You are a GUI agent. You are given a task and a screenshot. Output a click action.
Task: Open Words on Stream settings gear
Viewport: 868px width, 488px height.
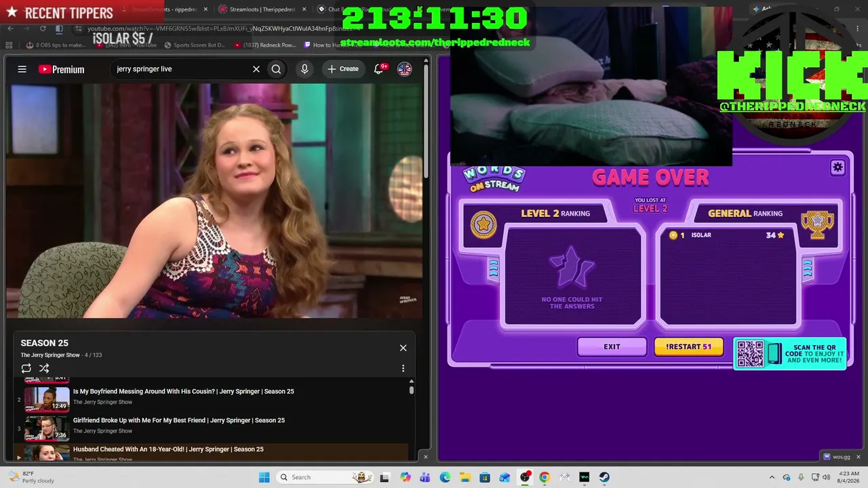pos(837,167)
